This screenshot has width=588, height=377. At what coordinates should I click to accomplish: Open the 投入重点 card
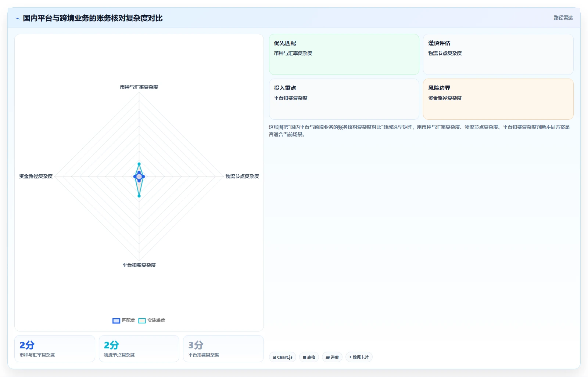click(x=344, y=99)
